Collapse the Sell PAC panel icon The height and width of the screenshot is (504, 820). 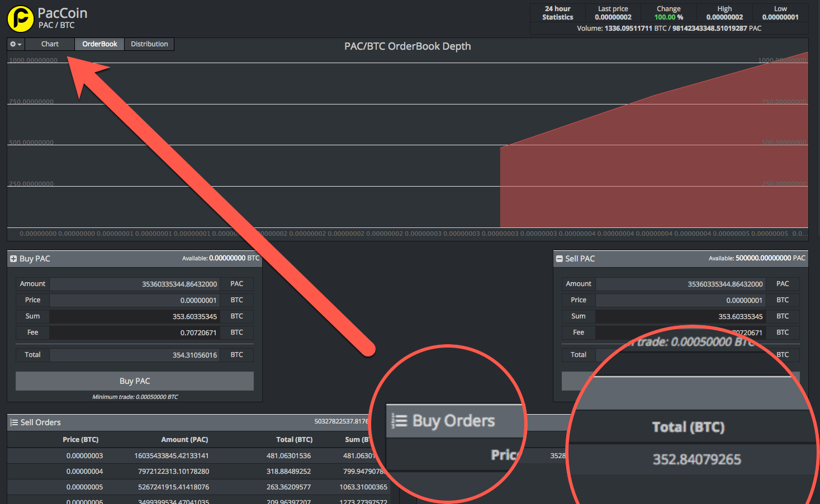(x=559, y=259)
